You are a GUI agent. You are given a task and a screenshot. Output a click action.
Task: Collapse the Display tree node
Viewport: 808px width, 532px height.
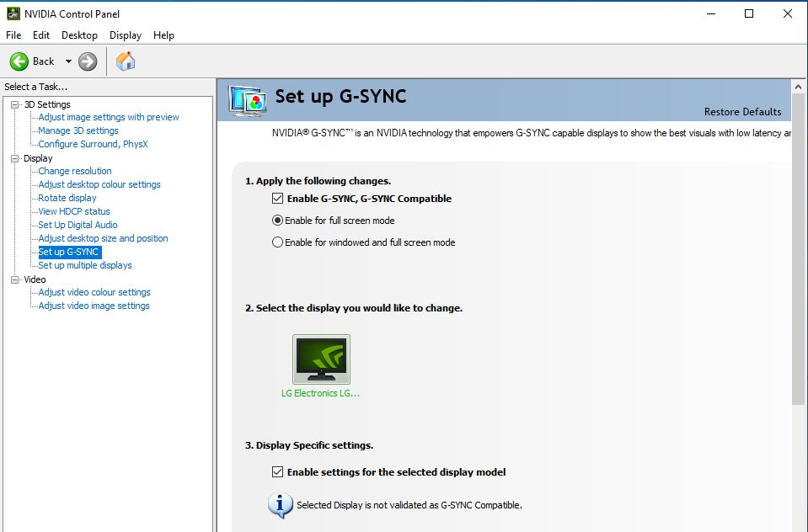pyautogui.click(x=14, y=158)
